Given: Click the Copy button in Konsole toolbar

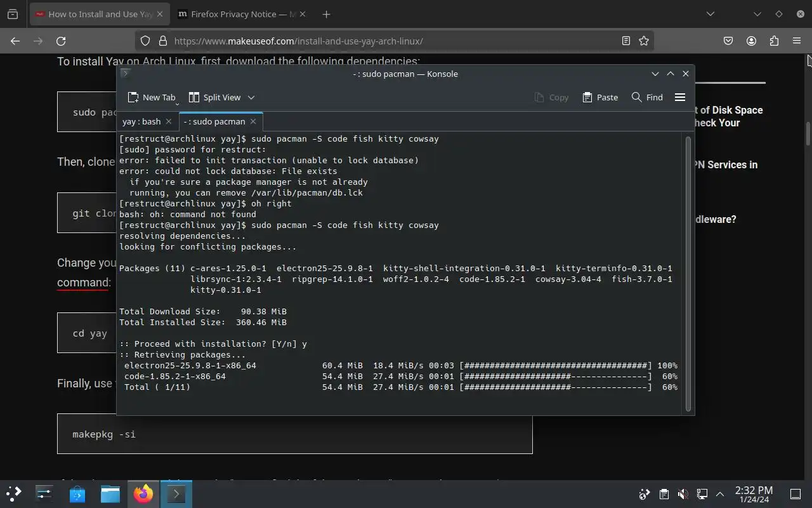Looking at the screenshot, I should click(551, 97).
